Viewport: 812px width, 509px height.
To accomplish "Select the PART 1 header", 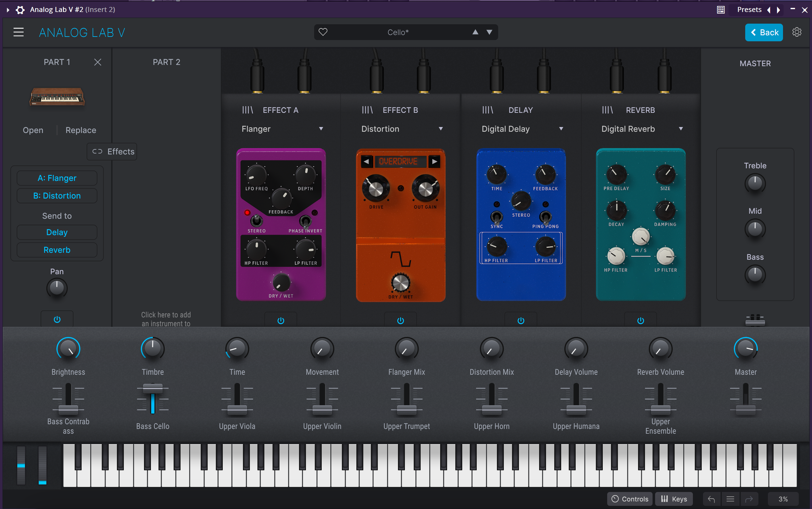I will point(57,62).
